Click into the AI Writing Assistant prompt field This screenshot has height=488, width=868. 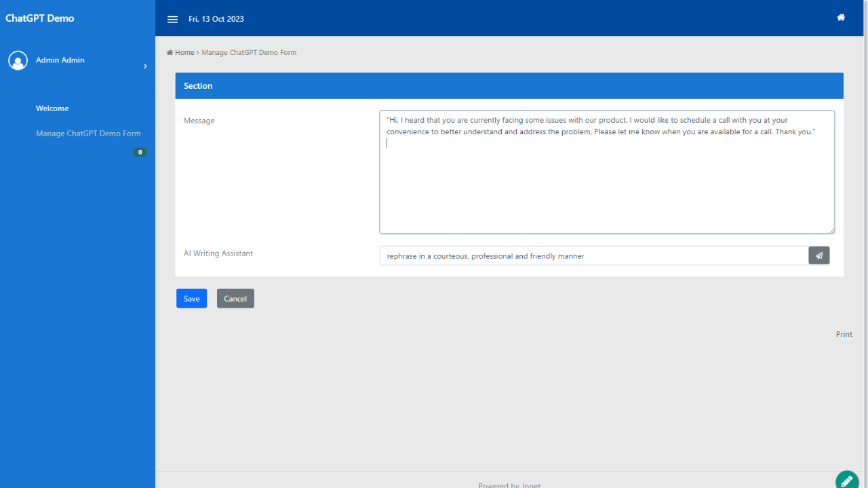click(593, 256)
